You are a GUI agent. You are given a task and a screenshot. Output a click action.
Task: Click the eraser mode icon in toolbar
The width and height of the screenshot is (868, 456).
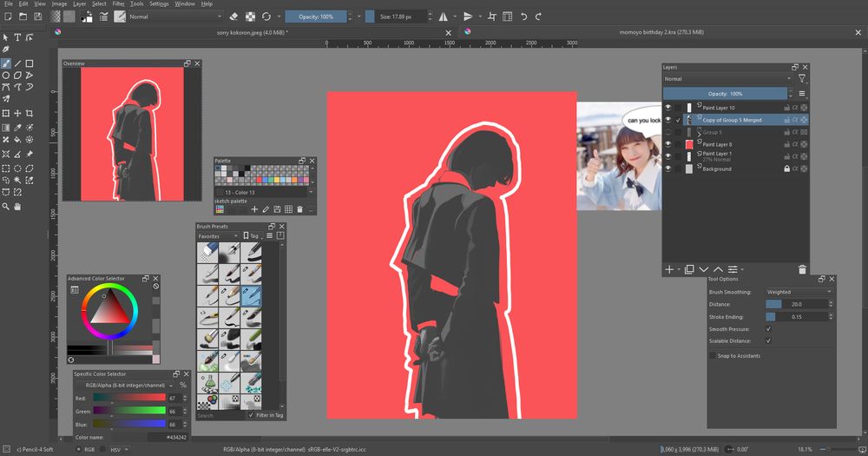point(234,17)
